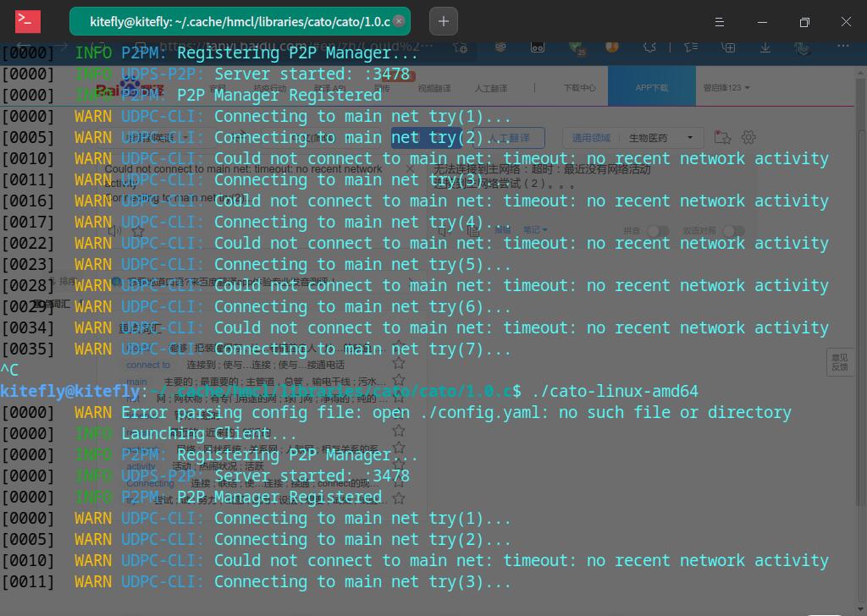Click browser favorites list icon behind terminal
This screenshot has width=867, height=616.
click(x=691, y=47)
